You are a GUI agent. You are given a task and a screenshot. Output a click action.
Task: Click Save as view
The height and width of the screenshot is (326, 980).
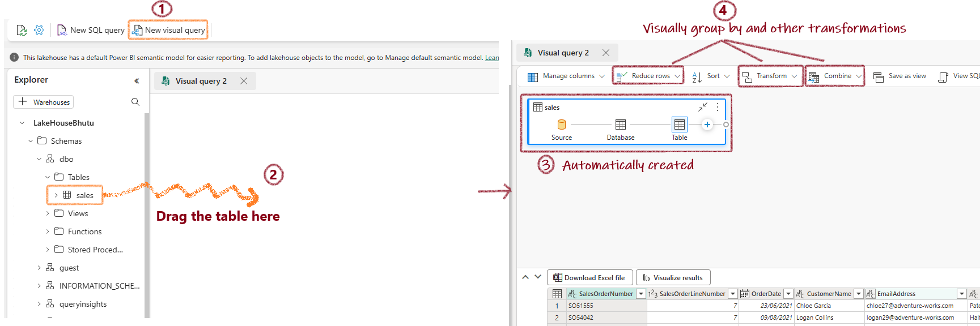tap(900, 76)
